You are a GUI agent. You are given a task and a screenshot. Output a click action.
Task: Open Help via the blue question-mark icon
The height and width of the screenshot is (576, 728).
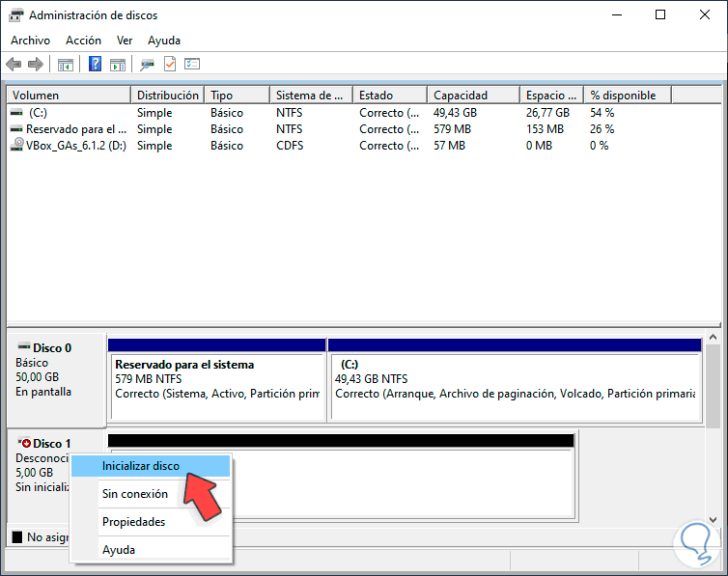point(95,64)
